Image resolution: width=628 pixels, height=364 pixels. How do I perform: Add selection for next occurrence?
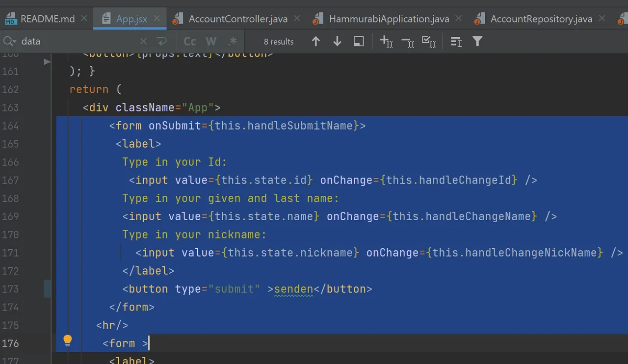tap(387, 42)
